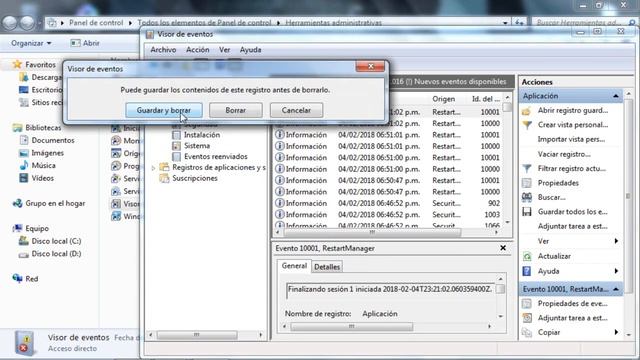This screenshot has width=640, height=360.
Task: Click the Id. del evento column header
Action: (485, 99)
